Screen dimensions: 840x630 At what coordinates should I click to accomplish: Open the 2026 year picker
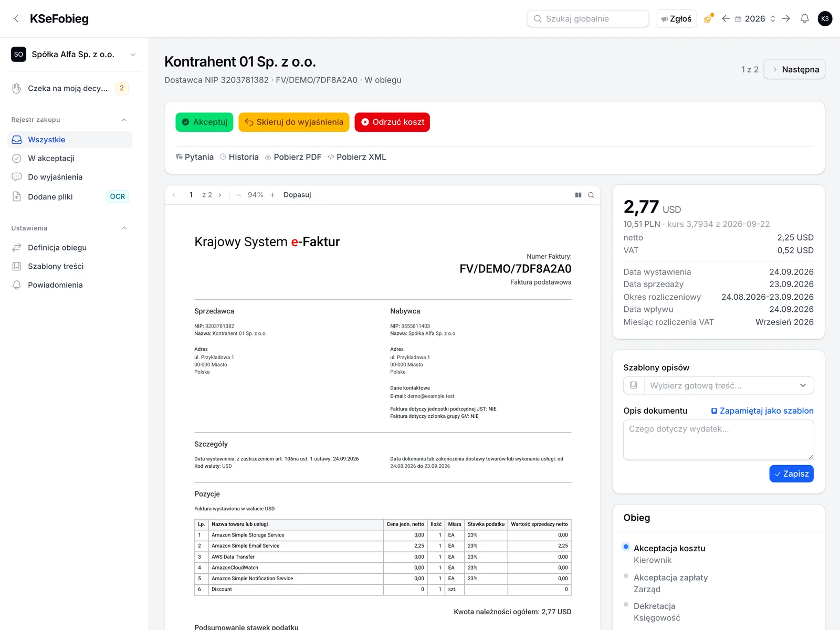pyautogui.click(x=755, y=19)
